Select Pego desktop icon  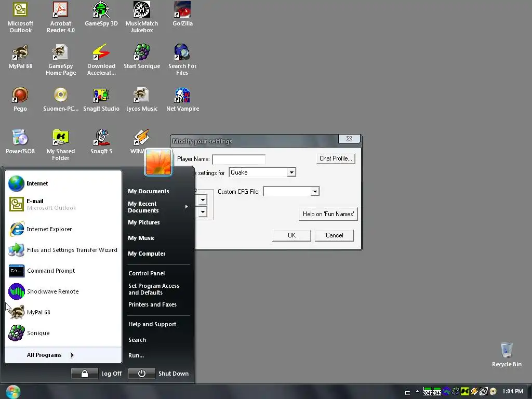pos(20,99)
